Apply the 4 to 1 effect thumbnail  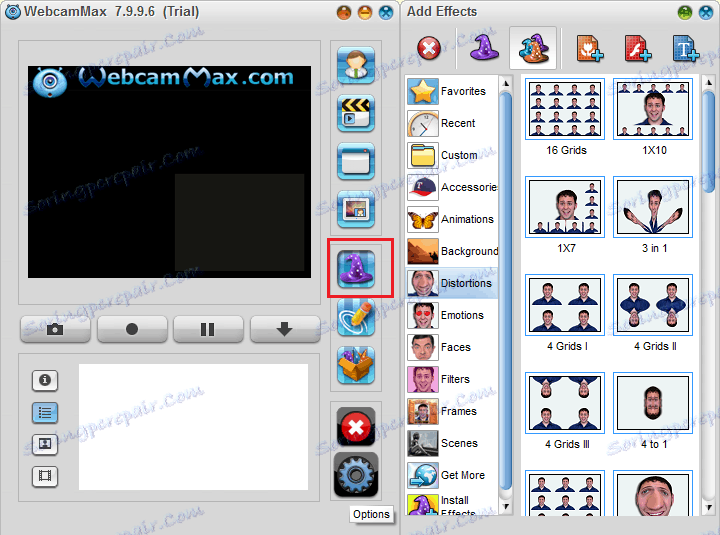coord(653,403)
